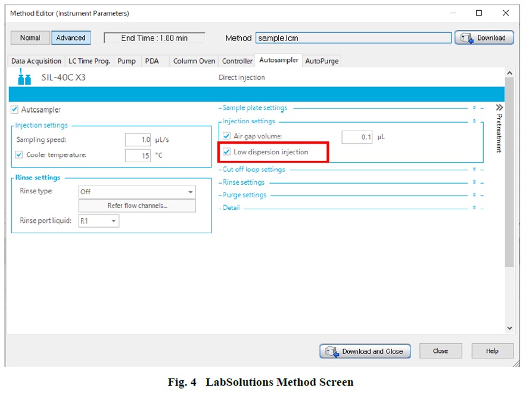
Task: Select the Autosampler tab
Action: pos(279,60)
